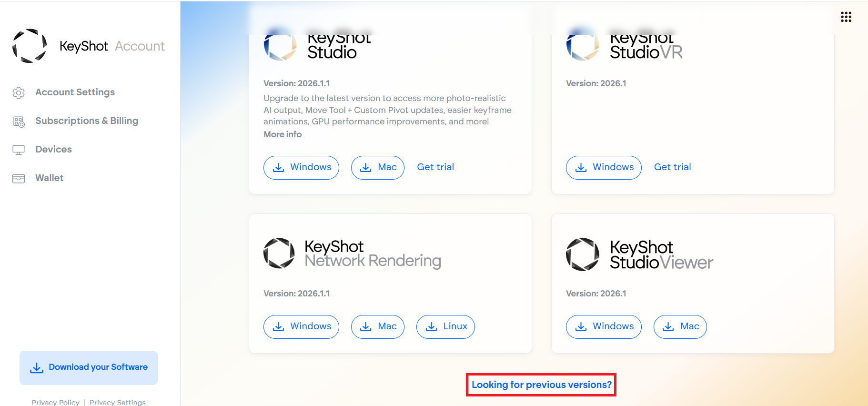The height and width of the screenshot is (406, 868).
Task: Open Account Settings in sidebar
Action: coord(75,92)
